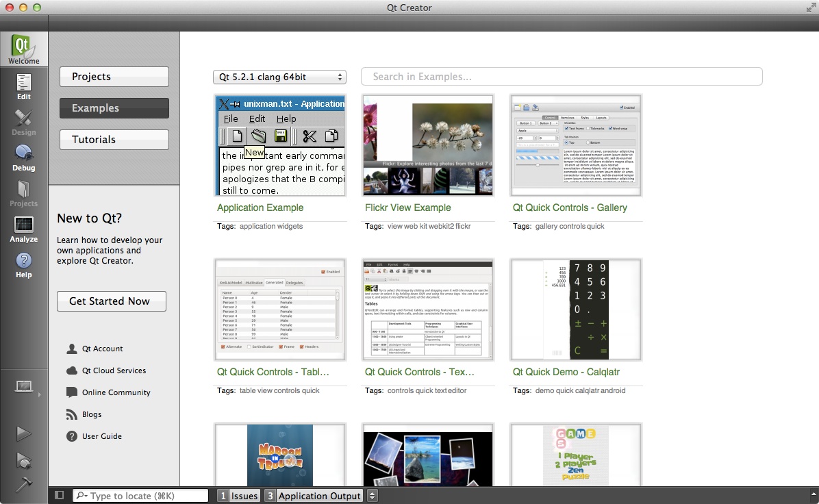Build project with the hammer icon
The height and width of the screenshot is (504, 819).
pyautogui.click(x=23, y=484)
